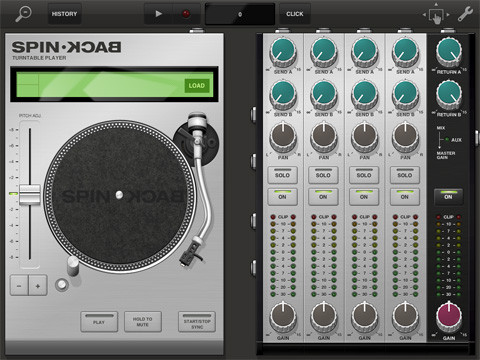The width and height of the screenshot is (480, 360).
Task: Click the silver cylinder start knob near platter
Action: pos(73,266)
